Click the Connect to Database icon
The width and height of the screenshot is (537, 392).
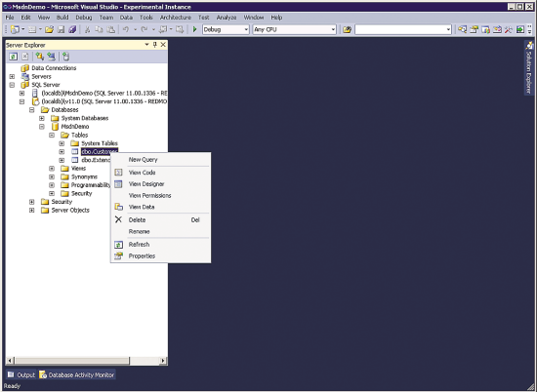pyautogui.click(x=40, y=57)
